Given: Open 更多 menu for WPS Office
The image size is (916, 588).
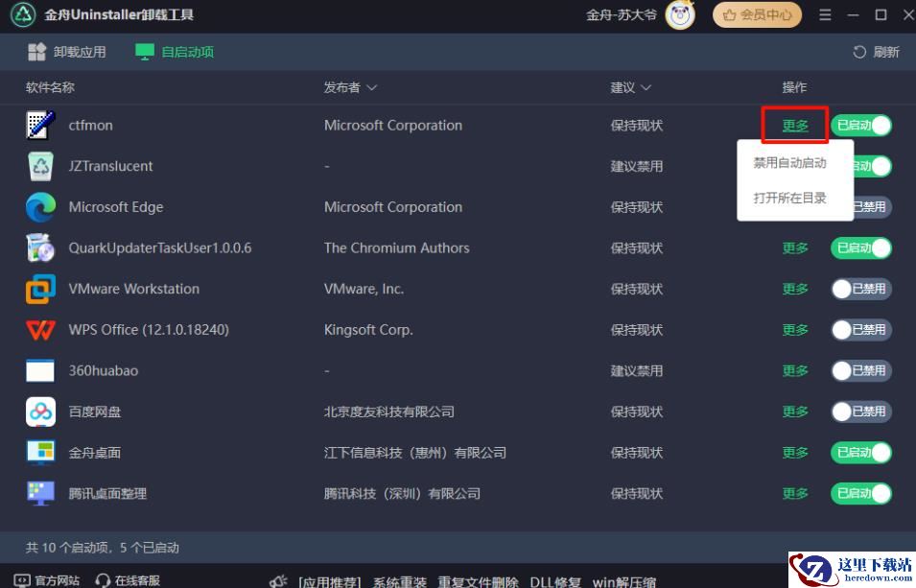Looking at the screenshot, I should [x=795, y=330].
